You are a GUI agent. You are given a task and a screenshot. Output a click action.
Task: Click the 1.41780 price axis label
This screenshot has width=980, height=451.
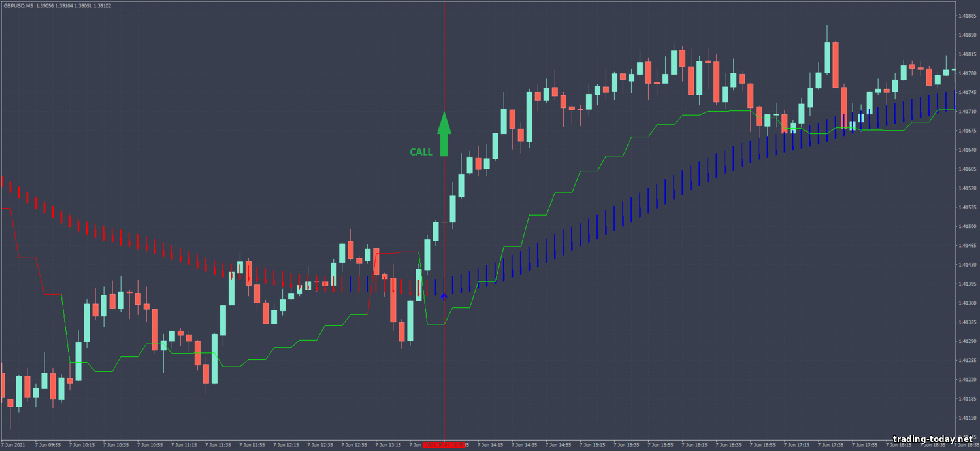pyautogui.click(x=968, y=73)
